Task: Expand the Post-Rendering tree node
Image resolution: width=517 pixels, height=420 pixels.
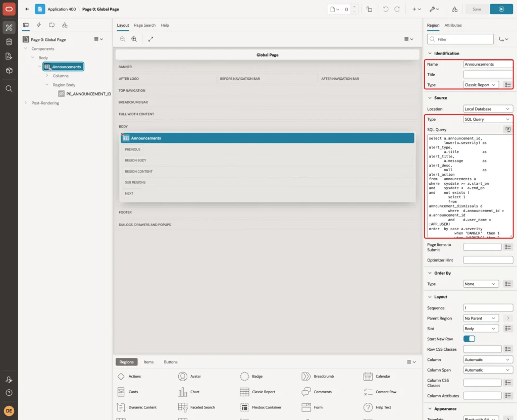Action: pos(25,103)
